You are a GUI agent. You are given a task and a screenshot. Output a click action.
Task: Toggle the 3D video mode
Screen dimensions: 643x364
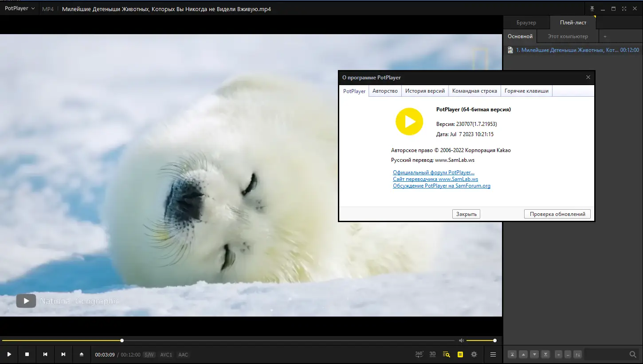433,354
